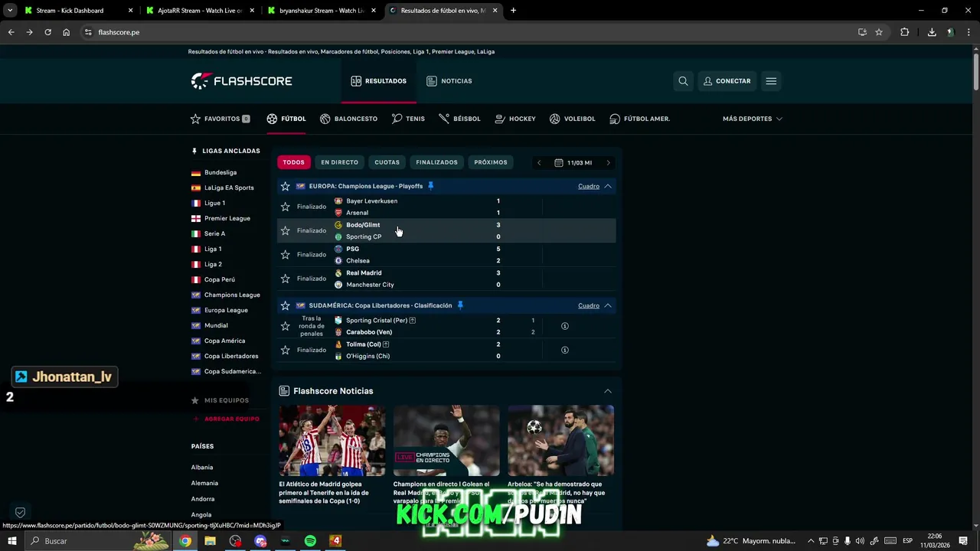
Task: Select the Tenis sport
Action: (408, 119)
